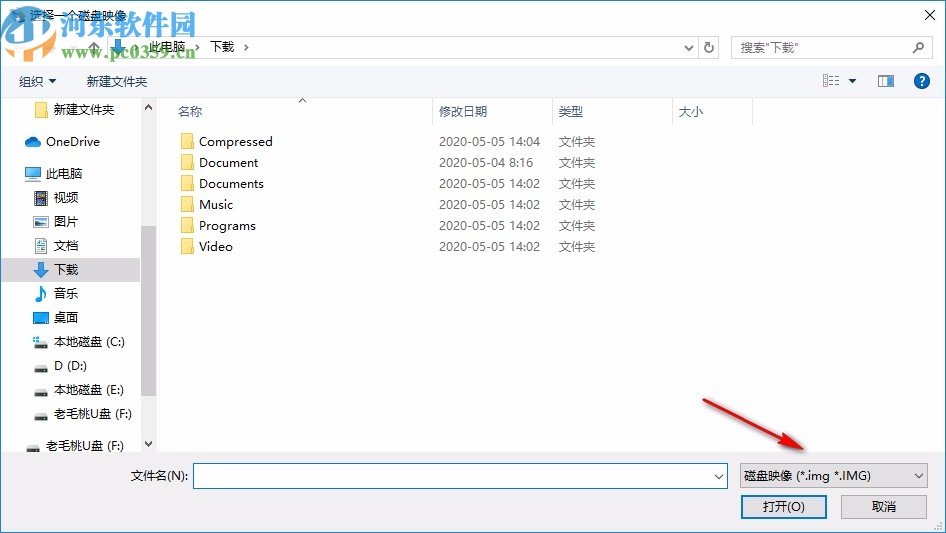Image resolution: width=946 pixels, height=533 pixels.
Task: Change view layout icon
Action: tap(831, 81)
